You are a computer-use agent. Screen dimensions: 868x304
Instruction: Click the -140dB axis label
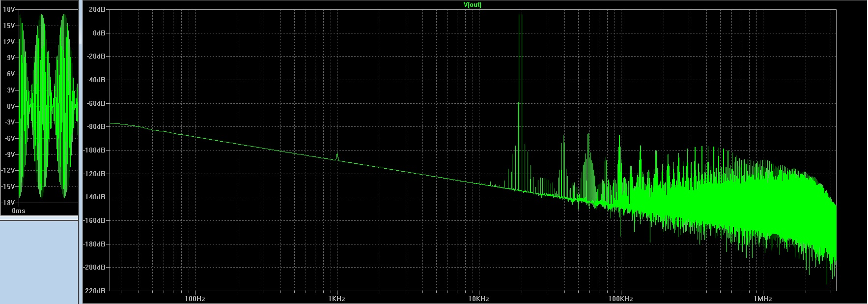(95, 197)
